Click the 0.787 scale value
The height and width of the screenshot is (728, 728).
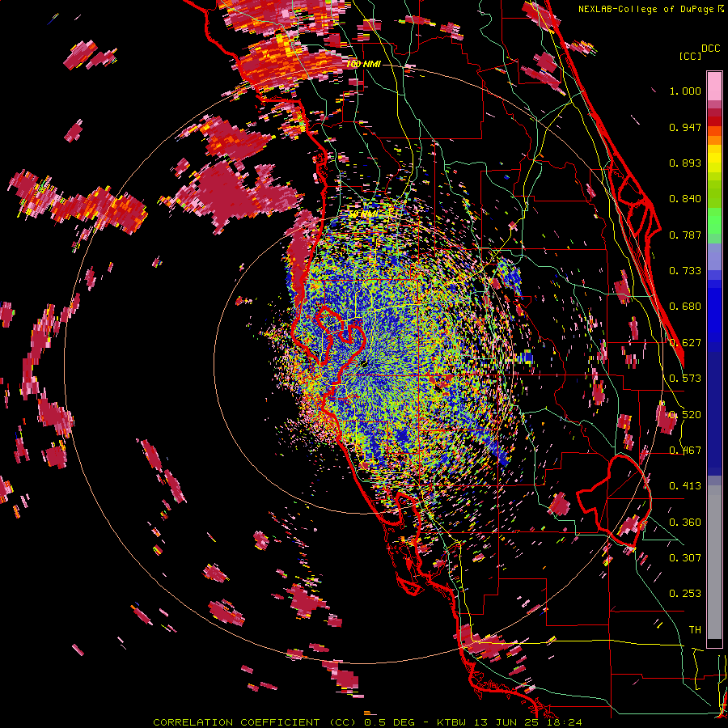click(x=685, y=235)
